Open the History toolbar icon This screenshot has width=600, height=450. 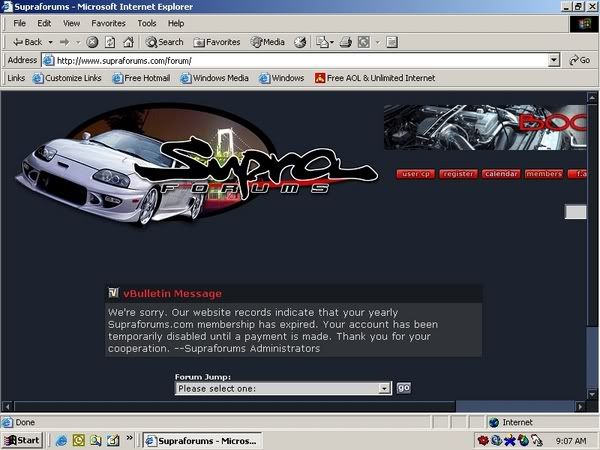point(300,42)
